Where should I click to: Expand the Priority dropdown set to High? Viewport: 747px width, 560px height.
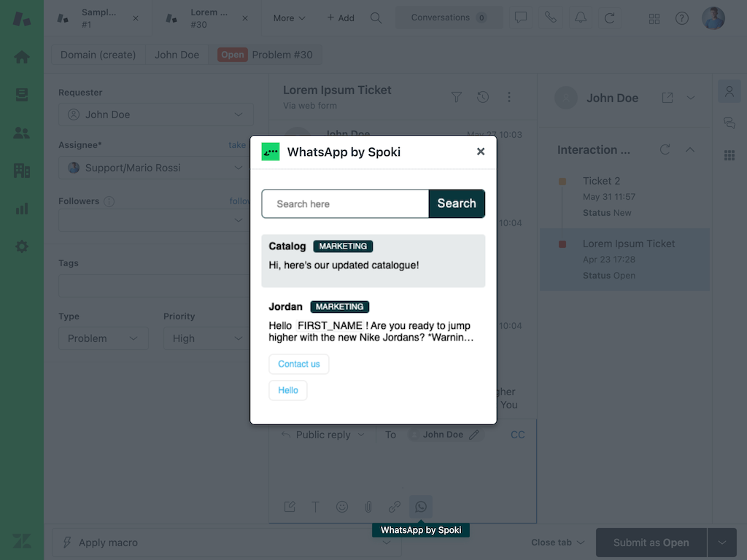(203, 338)
